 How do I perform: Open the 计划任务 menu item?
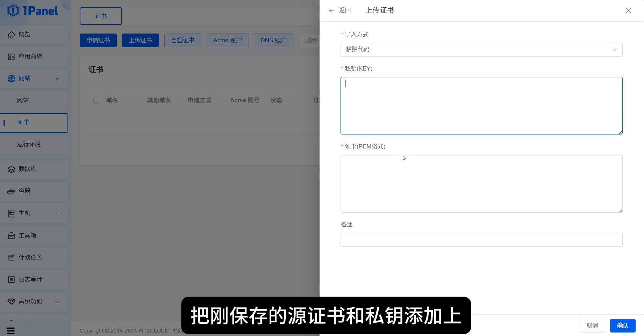(x=34, y=257)
